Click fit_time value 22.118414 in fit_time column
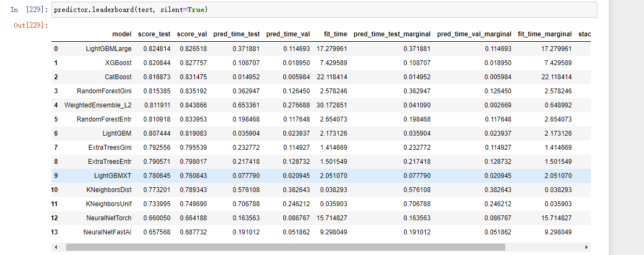Viewport: 644px width, 255px height. pos(332,77)
